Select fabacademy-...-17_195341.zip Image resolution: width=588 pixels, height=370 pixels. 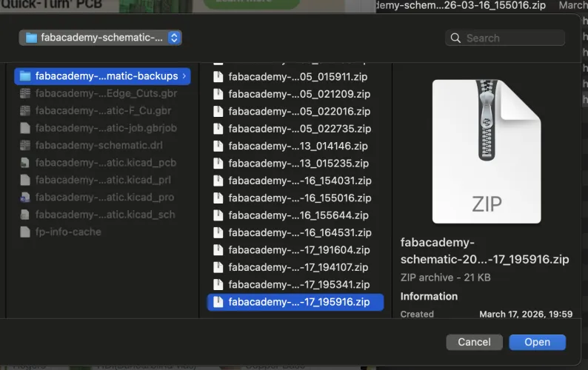295,284
